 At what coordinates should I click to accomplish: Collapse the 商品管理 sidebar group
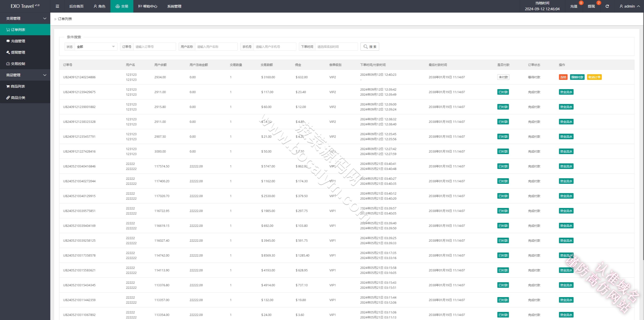[x=25, y=75]
